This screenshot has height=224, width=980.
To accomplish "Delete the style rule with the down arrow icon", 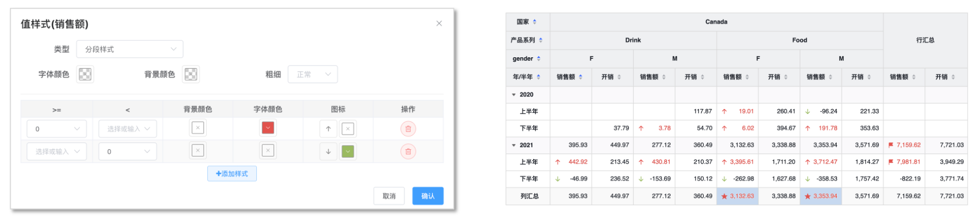I will [407, 152].
